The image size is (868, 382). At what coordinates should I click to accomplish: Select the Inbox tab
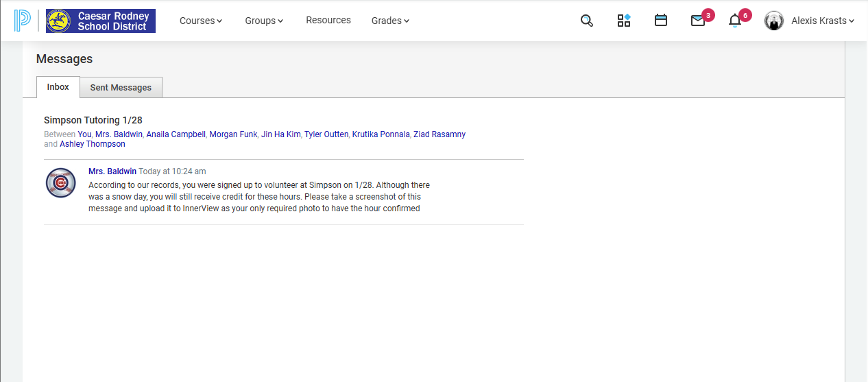(58, 86)
